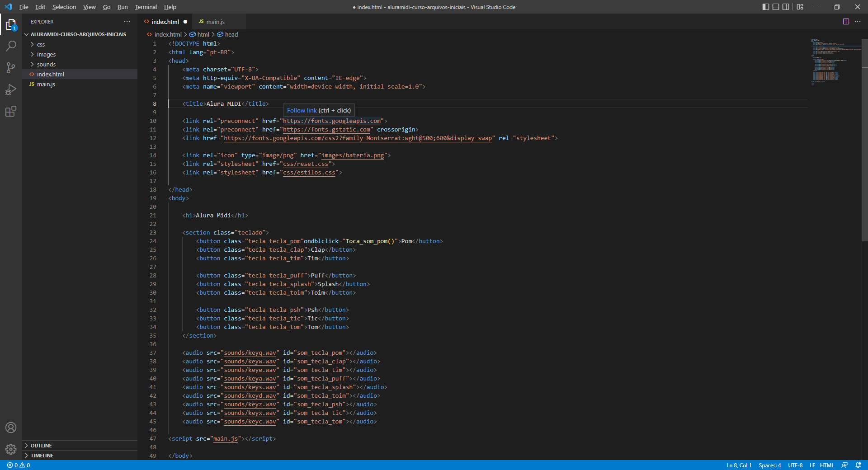Click the css/reset.css link
The image size is (868, 470).
[x=306, y=164]
